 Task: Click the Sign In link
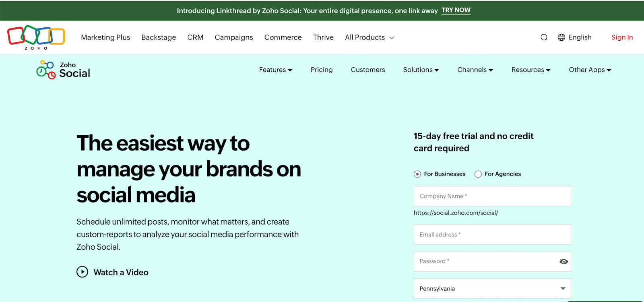[622, 37]
